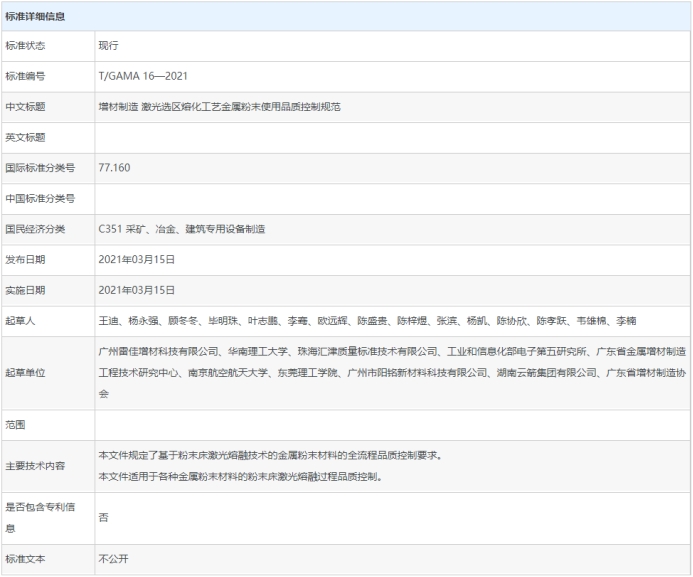Click the 实施日期 row date value

click(137, 290)
